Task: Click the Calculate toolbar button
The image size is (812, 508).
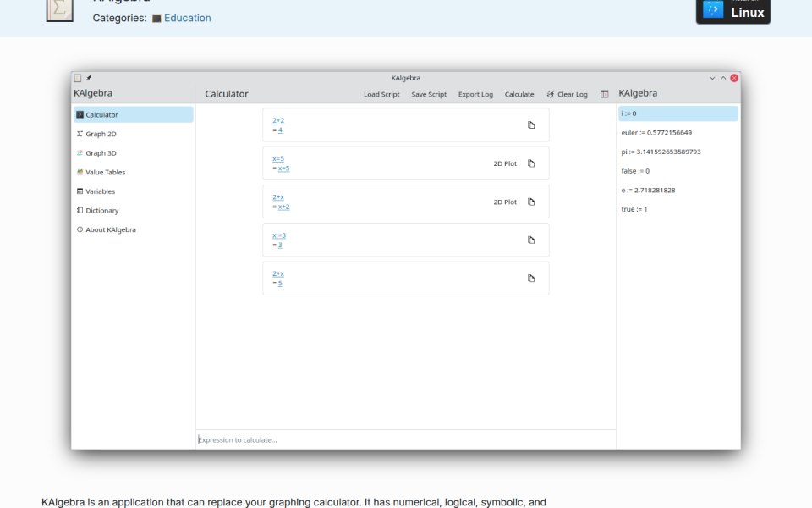Action: (x=519, y=94)
